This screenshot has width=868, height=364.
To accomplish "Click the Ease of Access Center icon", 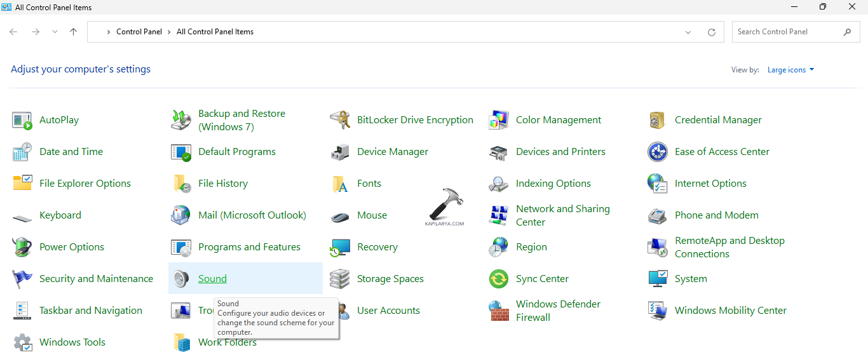I will click(x=657, y=152).
